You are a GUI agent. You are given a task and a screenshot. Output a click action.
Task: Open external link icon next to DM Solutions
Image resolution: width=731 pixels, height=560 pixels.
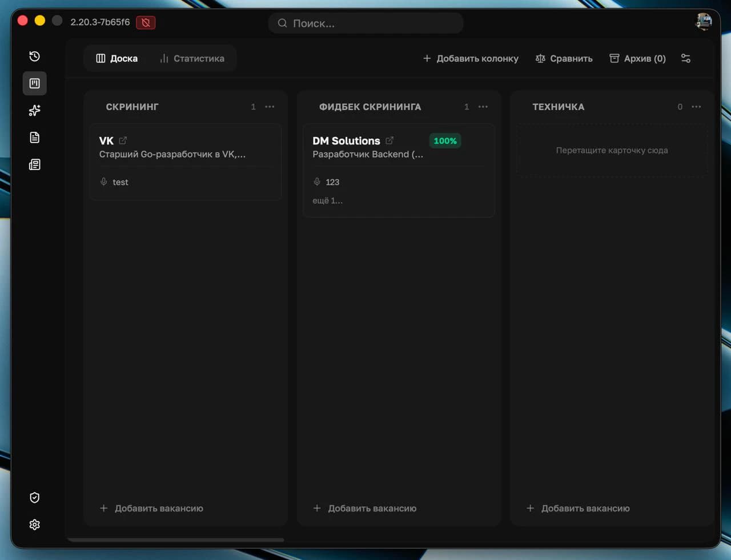[389, 140]
